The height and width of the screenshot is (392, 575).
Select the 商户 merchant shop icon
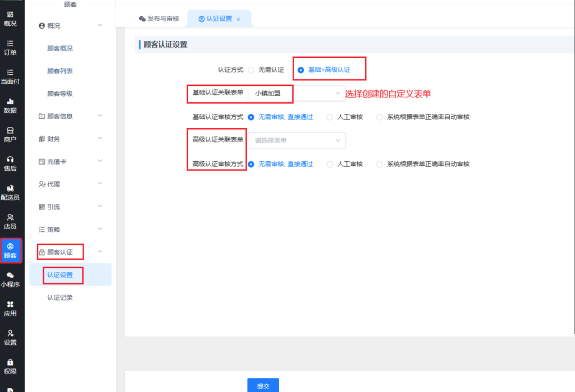point(10,134)
